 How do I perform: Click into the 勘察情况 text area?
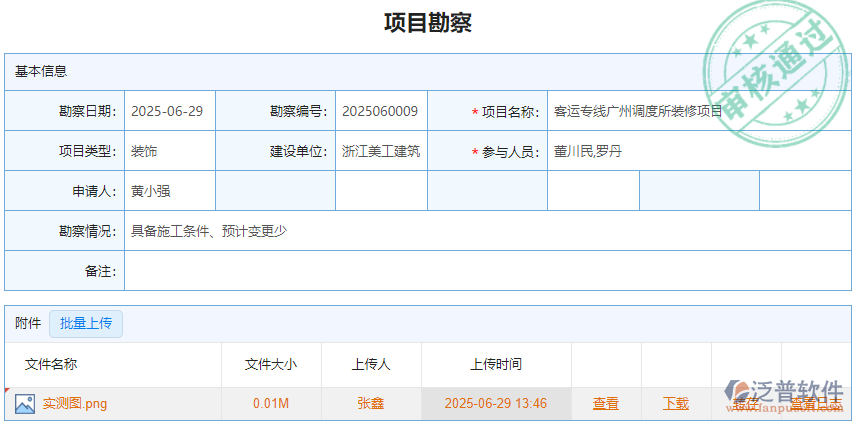480,231
